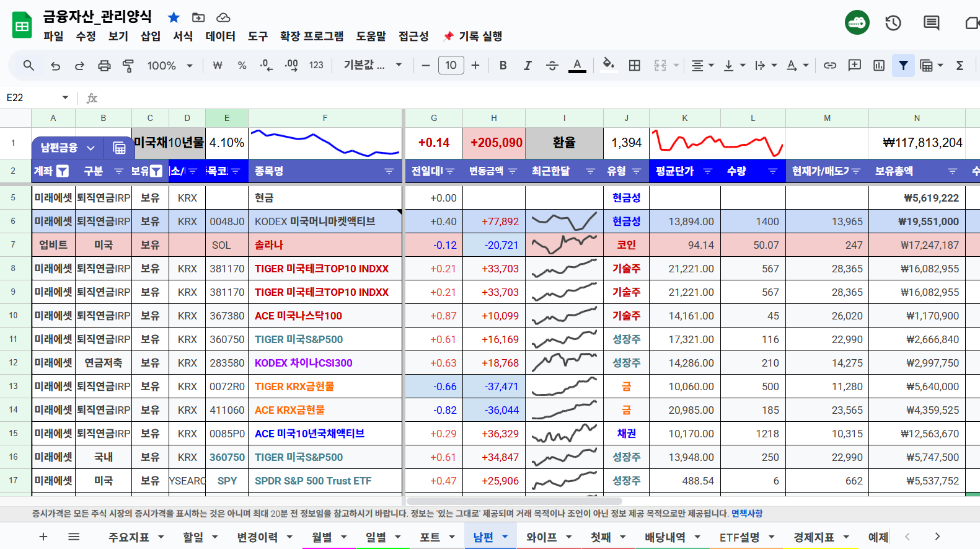Expand the 남편금융 table dropdown
980x549 pixels.
(x=90, y=148)
